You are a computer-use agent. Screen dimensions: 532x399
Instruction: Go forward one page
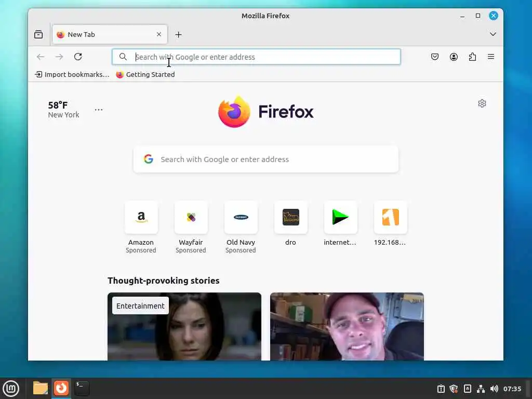click(59, 57)
